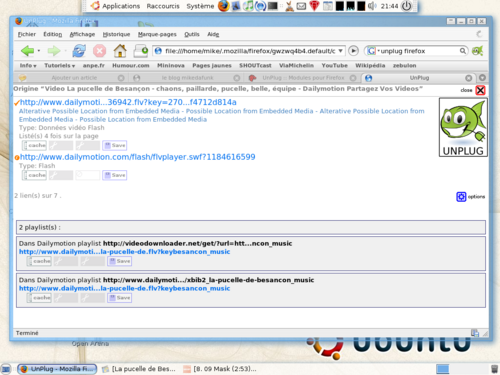Open the Système menu in top panel
This screenshot has width=500, height=375.
click(200, 6)
